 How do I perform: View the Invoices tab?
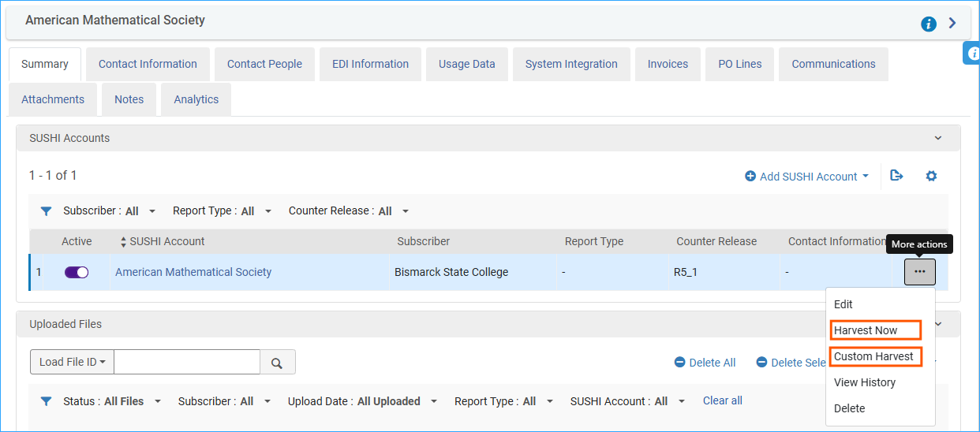click(x=668, y=64)
